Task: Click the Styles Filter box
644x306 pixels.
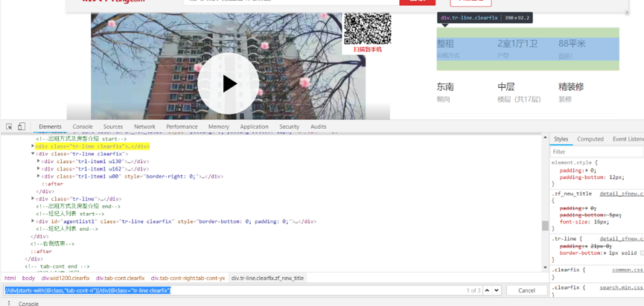Action: pyautogui.click(x=597, y=152)
